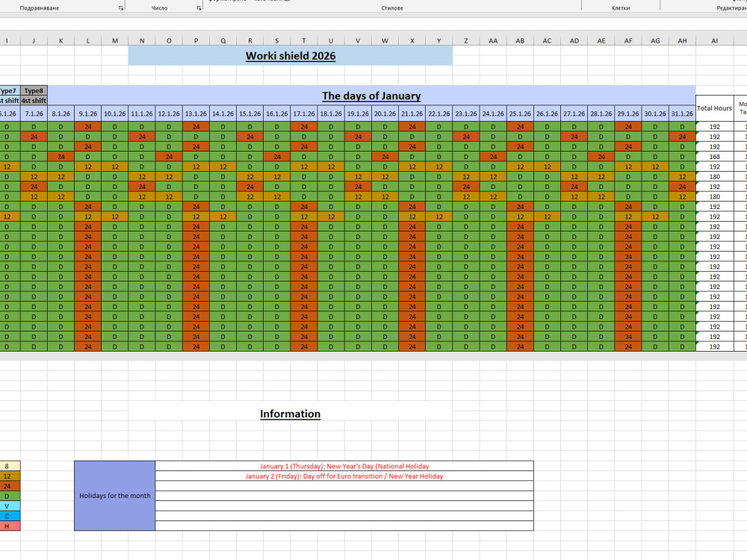Screen dimensions: 747x560
Task: Click the 26.1.26 date cell
Action: pos(547,113)
